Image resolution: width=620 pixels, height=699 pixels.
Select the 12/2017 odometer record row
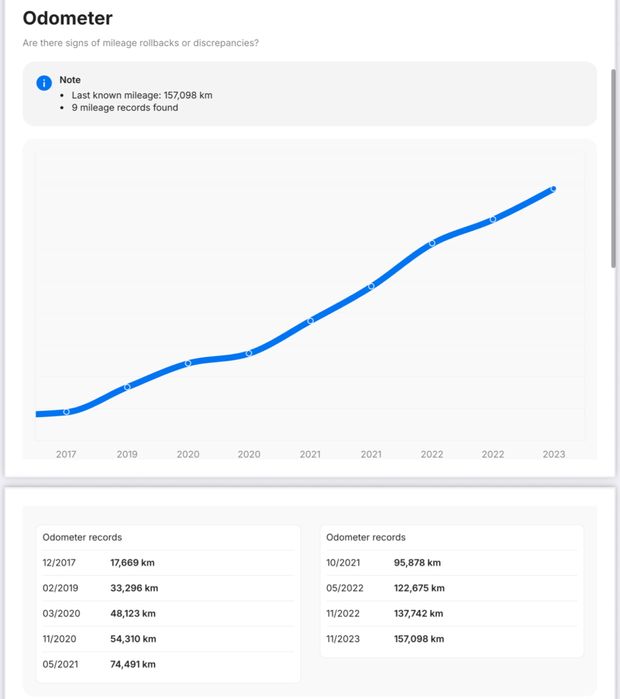point(166,563)
